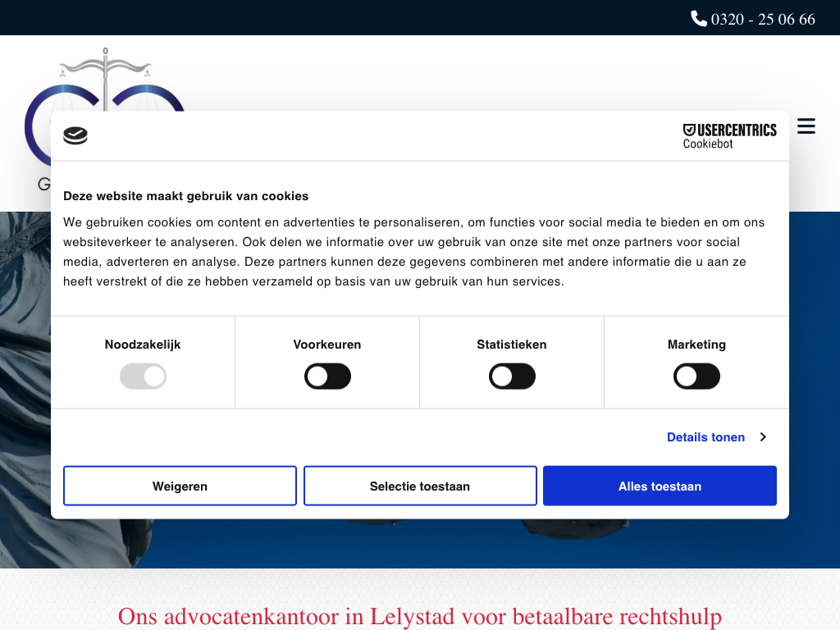Turn on the Marketing cookies switch

(696, 377)
